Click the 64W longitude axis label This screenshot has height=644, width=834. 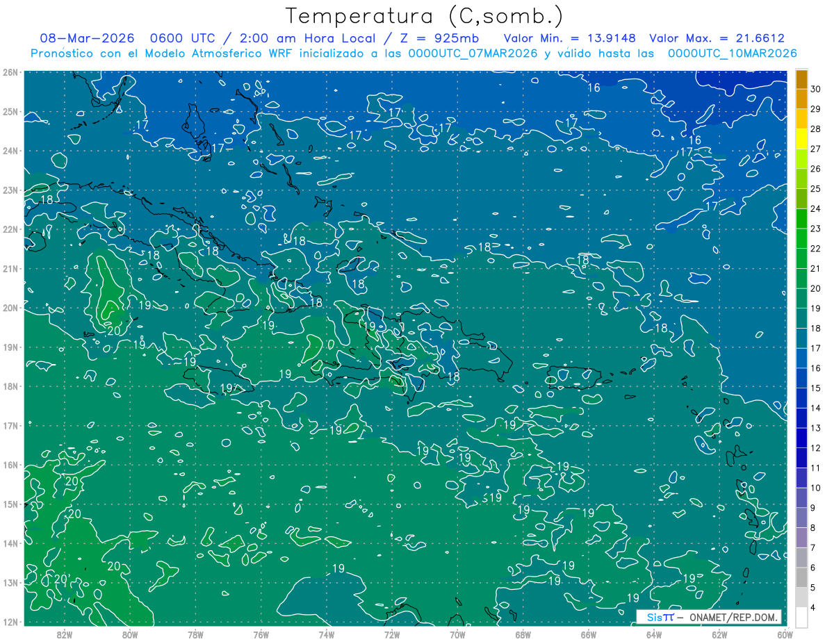654,634
